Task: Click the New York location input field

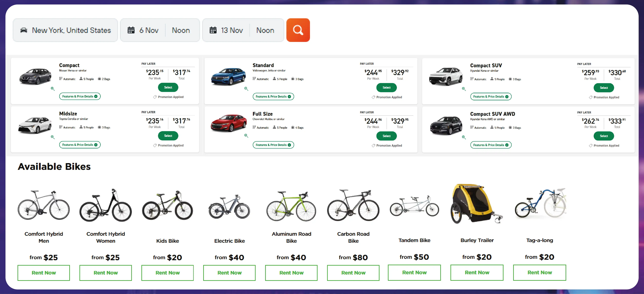Action: point(71,30)
